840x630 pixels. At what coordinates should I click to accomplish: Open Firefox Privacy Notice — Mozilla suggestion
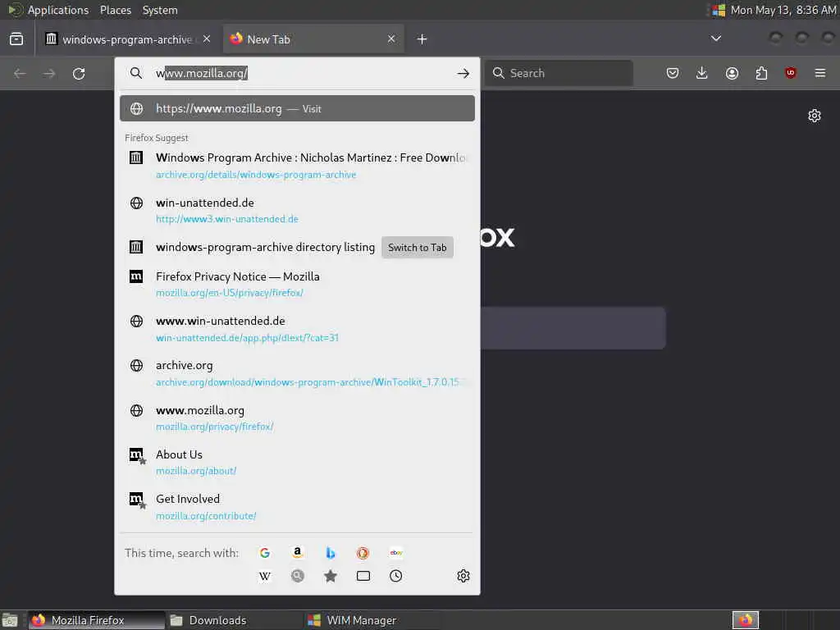(297, 285)
